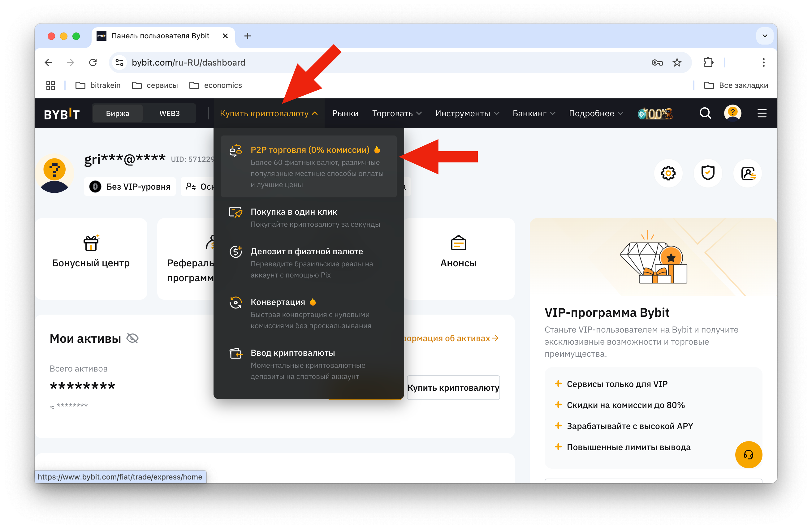812x529 pixels.
Task: Click the P2P trading icon
Action: [236, 150]
